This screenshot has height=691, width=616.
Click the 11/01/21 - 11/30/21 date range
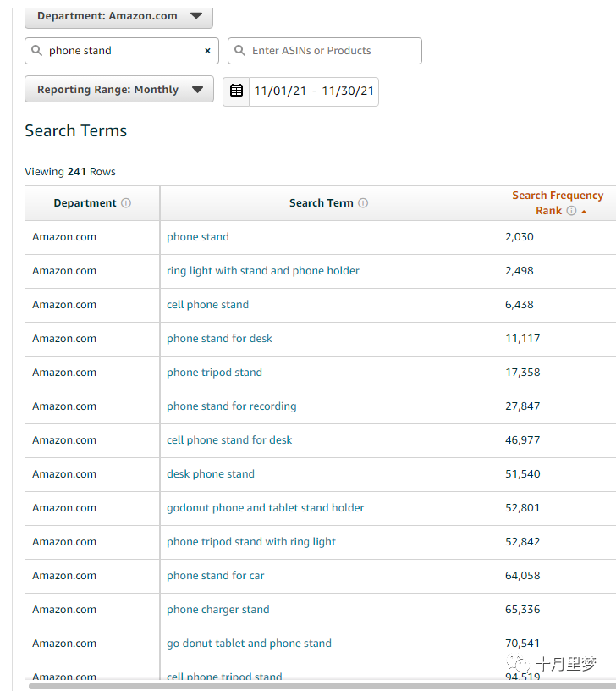click(x=314, y=91)
